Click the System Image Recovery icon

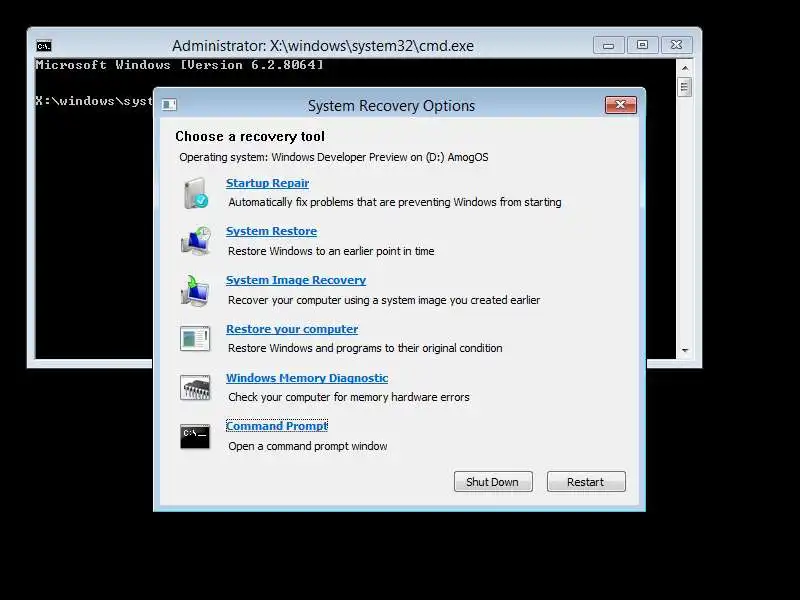coord(195,290)
